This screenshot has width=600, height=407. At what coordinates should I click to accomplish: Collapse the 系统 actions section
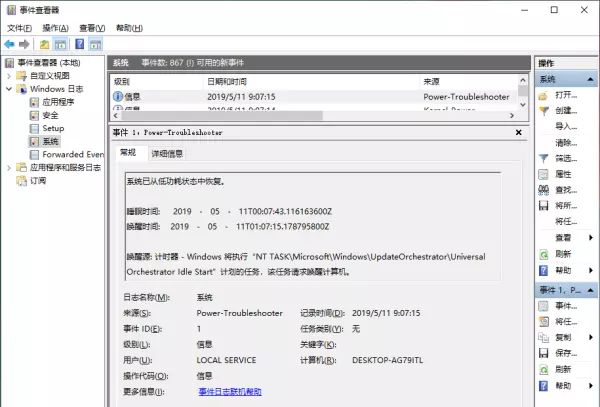click(x=590, y=79)
